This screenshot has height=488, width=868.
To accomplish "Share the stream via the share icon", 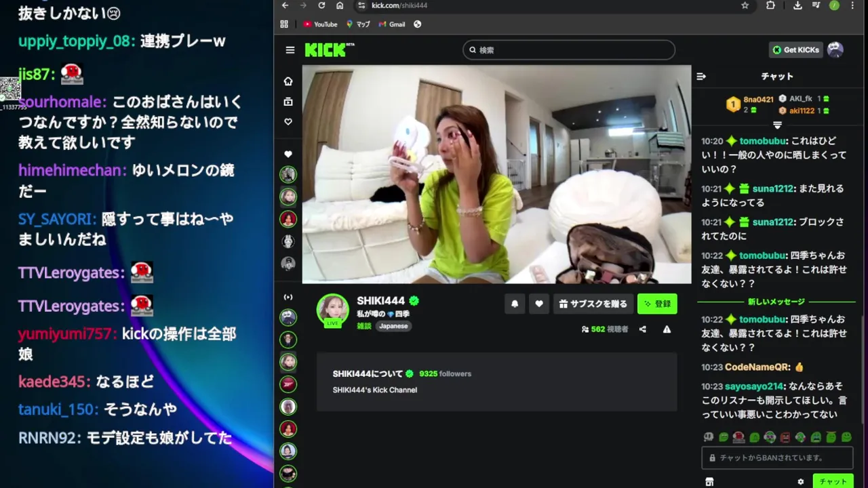I will click(642, 329).
